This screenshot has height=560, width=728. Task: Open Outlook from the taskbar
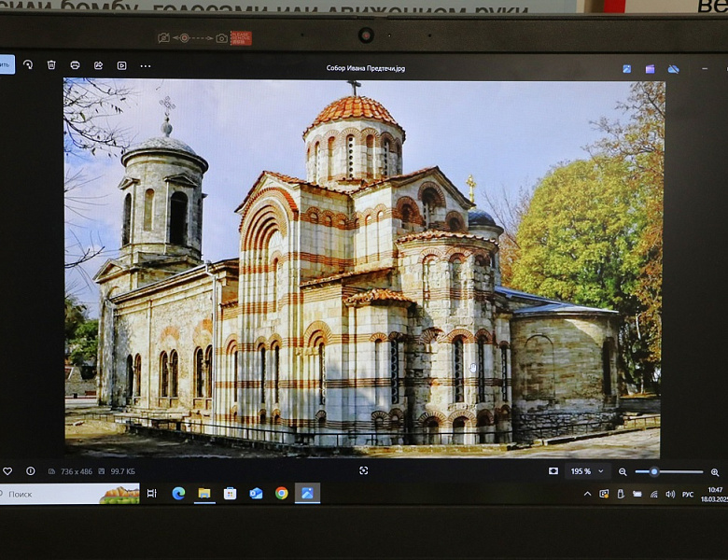[x=256, y=493]
